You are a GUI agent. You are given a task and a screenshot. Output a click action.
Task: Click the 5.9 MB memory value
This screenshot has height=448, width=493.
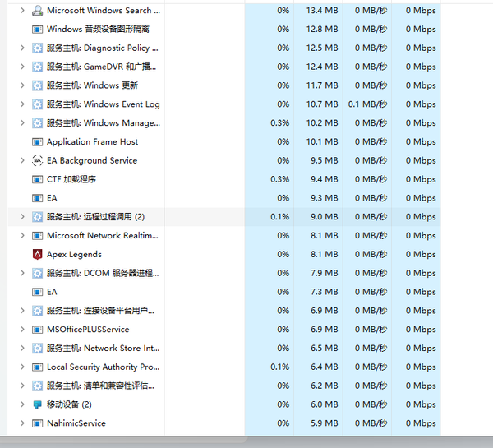[325, 423]
